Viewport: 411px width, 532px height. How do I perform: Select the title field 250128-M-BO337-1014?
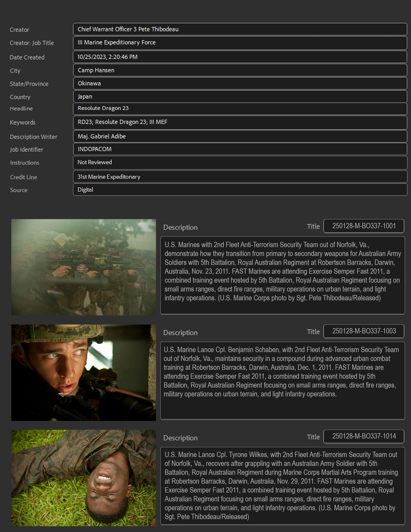click(x=364, y=436)
